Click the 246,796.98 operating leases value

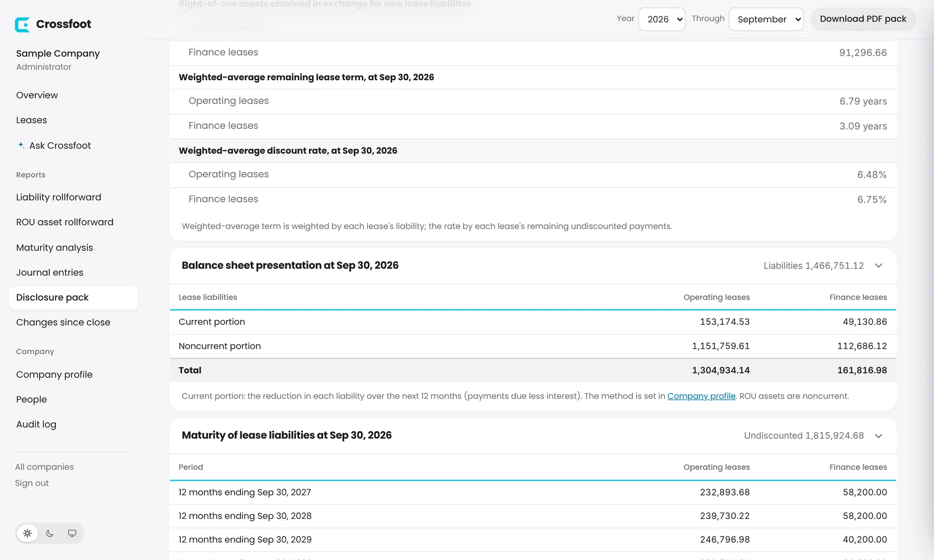725,540
